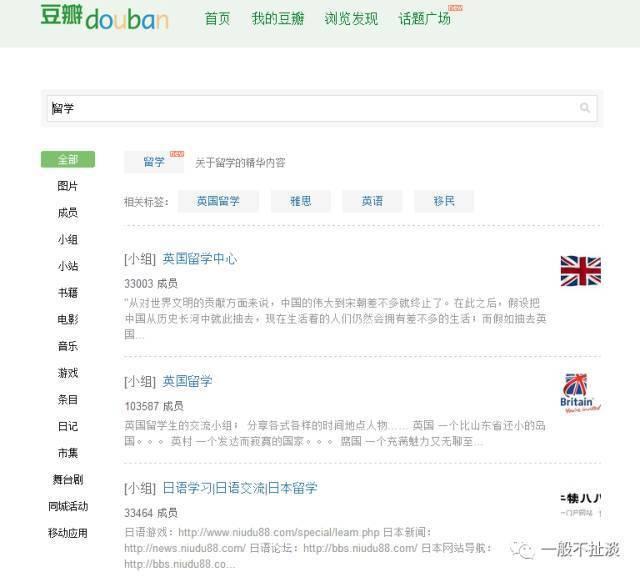Filter results by 小站
The width and height of the screenshot is (640, 577).
68,266
